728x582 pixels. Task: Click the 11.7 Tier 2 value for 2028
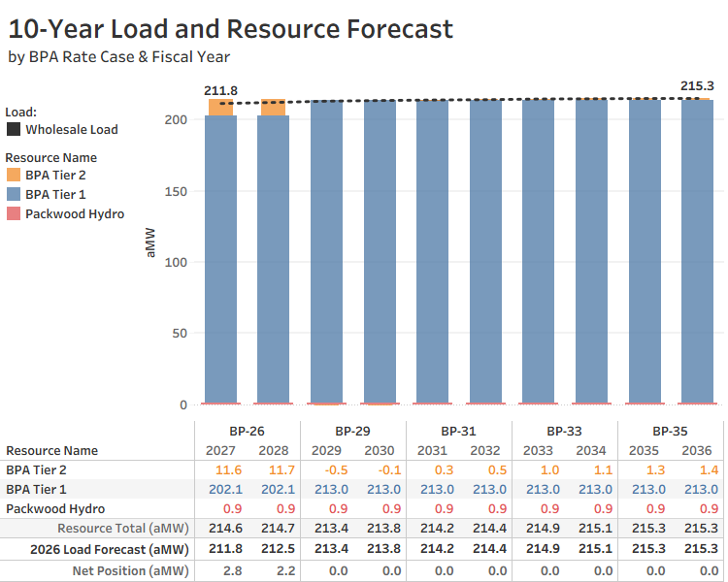(281, 469)
